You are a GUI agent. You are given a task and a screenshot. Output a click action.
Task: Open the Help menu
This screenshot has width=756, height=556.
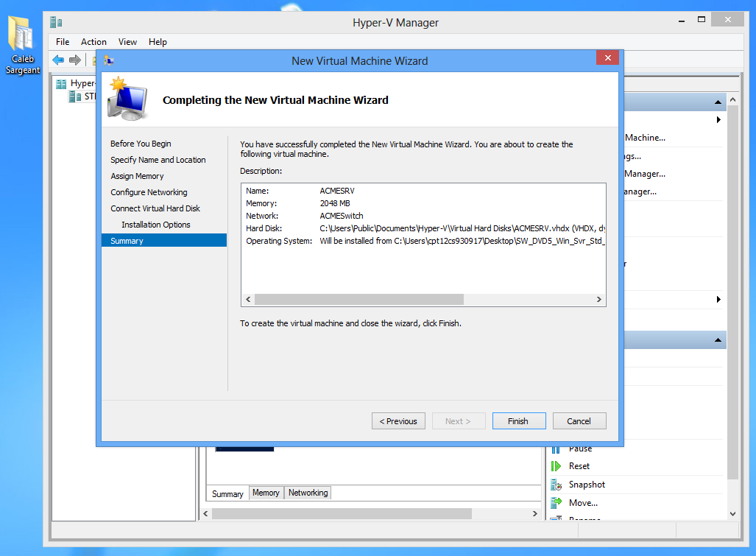[x=158, y=42]
